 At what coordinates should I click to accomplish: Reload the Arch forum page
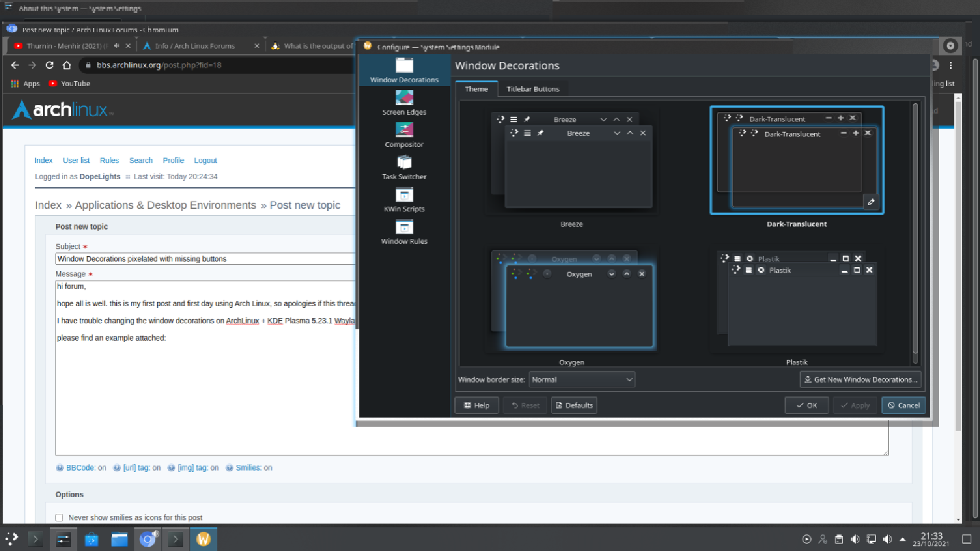(50, 65)
